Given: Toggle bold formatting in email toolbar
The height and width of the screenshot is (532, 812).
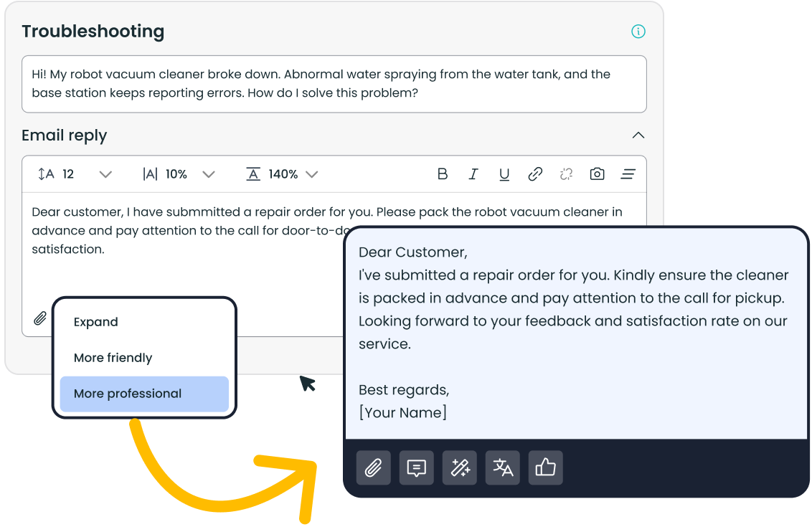Looking at the screenshot, I should click(443, 174).
